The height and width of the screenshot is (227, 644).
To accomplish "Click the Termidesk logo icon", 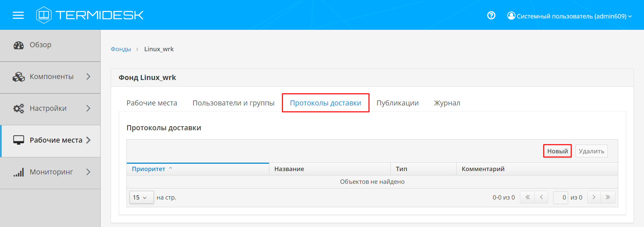I will [x=44, y=15].
